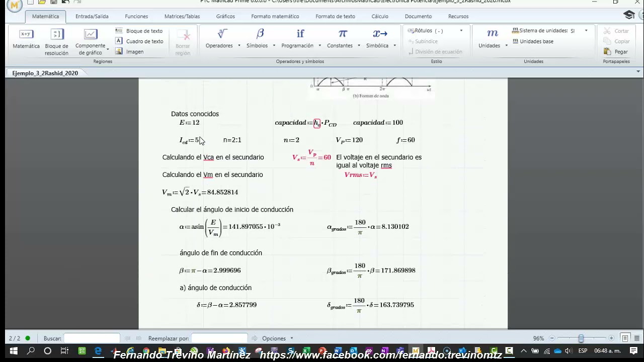Switch to page view layout icon in status bar
This screenshot has height=362, width=644.
tap(625, 338)
